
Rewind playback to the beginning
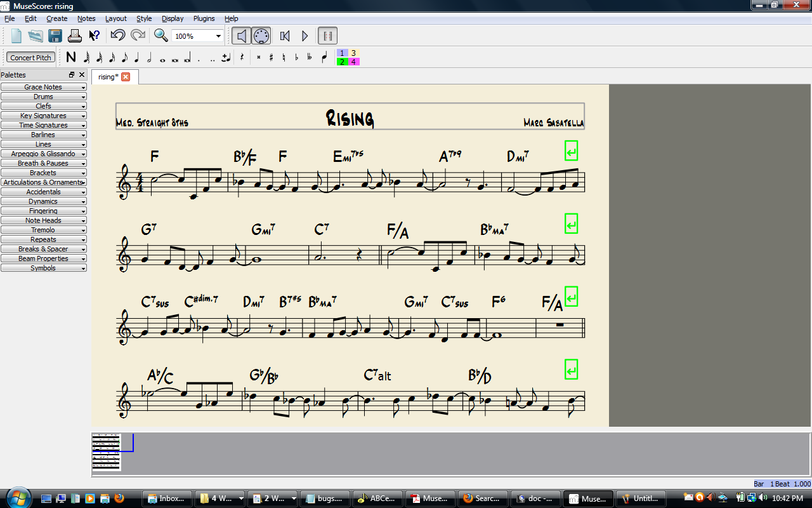(x=284, y=36)
